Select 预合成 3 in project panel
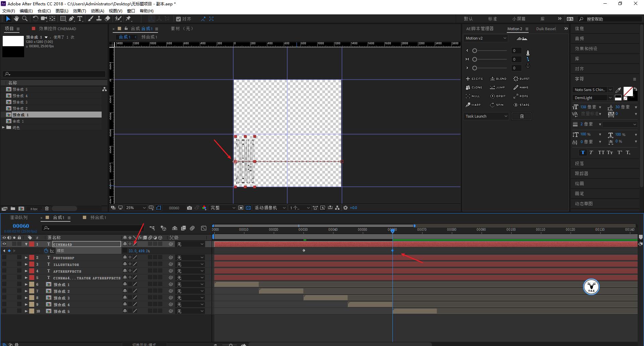Viewport: 644px width, 346px height. click(x=20, y=102)
